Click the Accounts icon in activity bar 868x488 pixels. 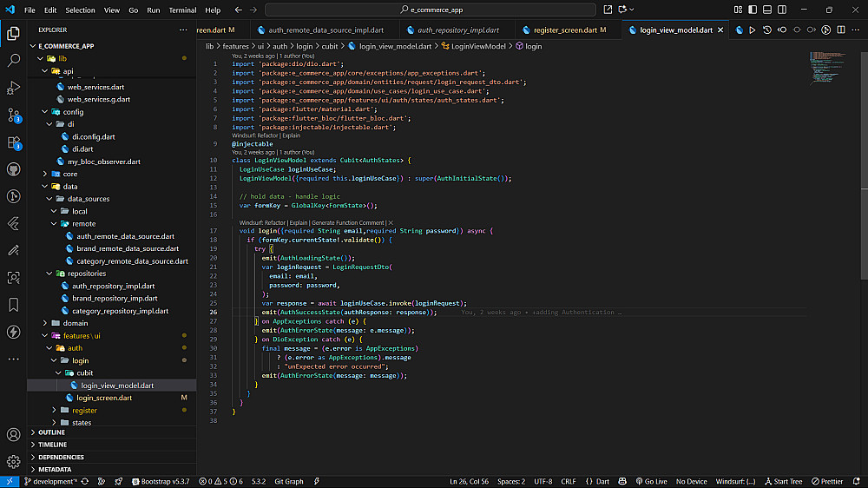click(14, 434)
